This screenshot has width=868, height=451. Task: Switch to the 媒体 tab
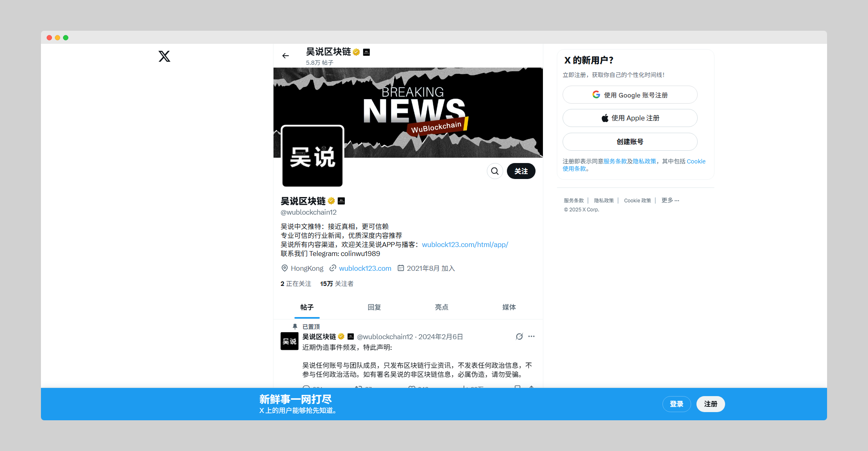(x=509, y=307)
